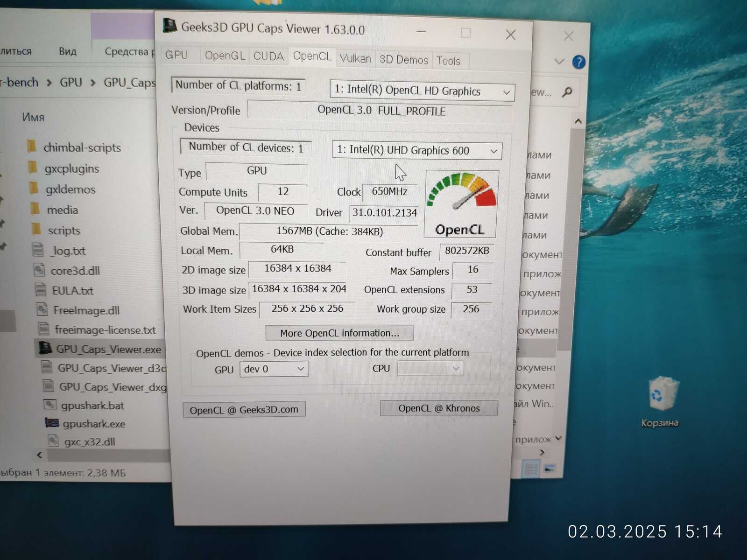The width and height of the screenshot is (747, 560).
Task: Expand the Intel(R) UHD Graphics 600 device dropdown
Action: click(x=417, y=150)
